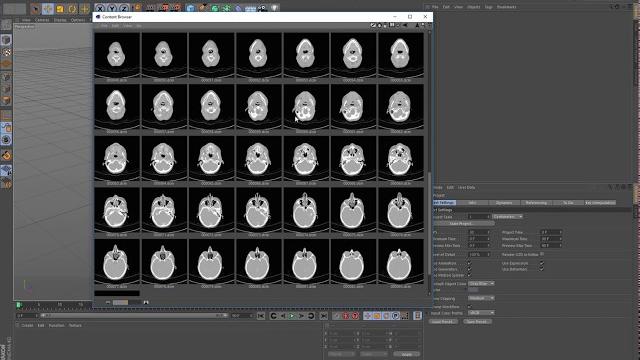Switch to the Referencing tab

536,203
